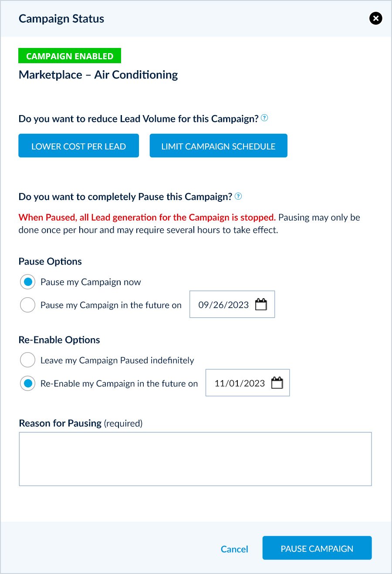Open help tooltip beside the Lead Volume question
392x574 pixels.
point(264,117)
